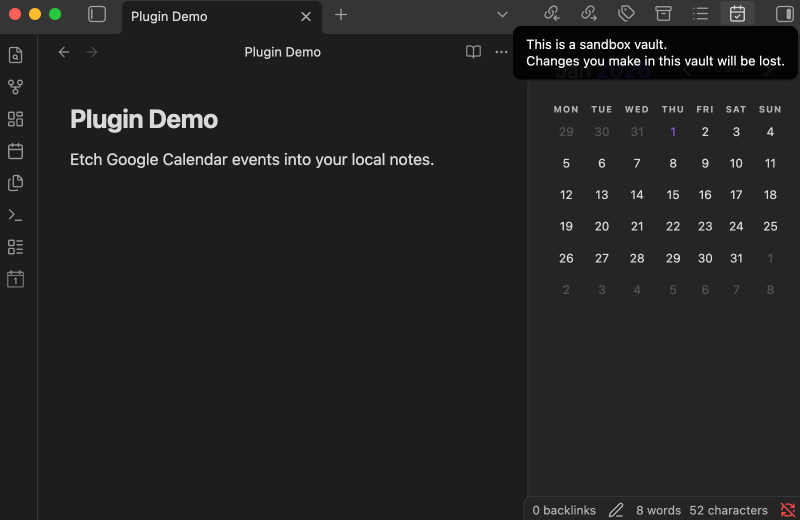Click the SUN weekday header
This screenshot has width=800, height=520.
pos(770,109)
